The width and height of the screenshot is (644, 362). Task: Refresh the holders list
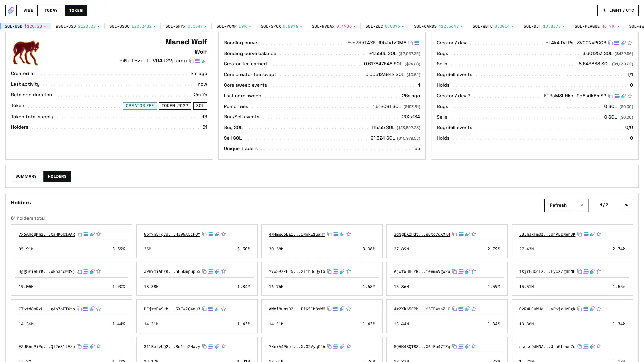tap(558, 205)
